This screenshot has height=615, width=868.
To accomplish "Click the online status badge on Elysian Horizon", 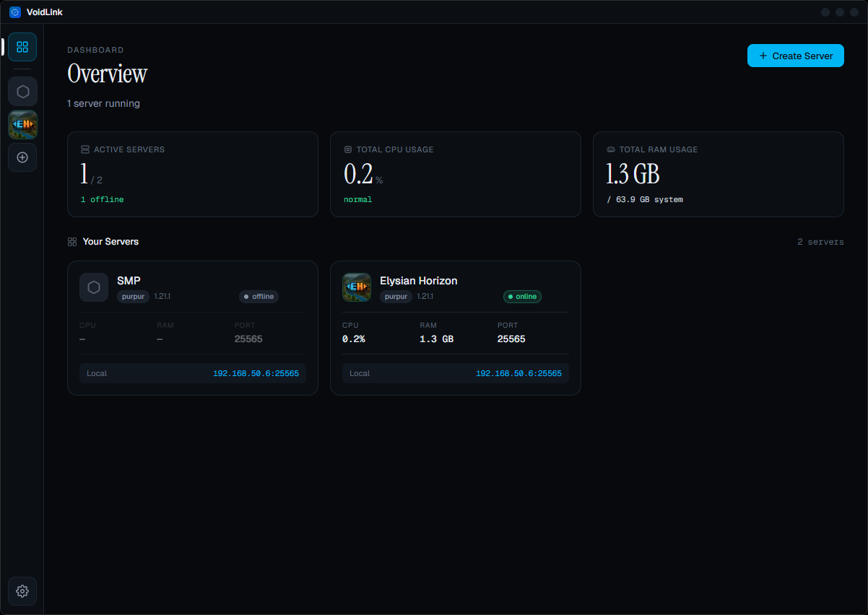I will tap(522, 297).
